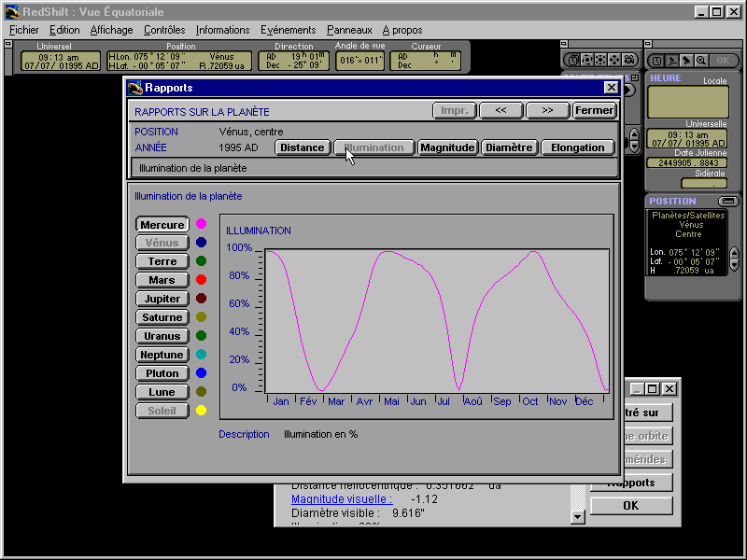This screenshot has width=747, height=560.
Task: Click collapse handle above the HEURE panel
Action: (648, 44)
